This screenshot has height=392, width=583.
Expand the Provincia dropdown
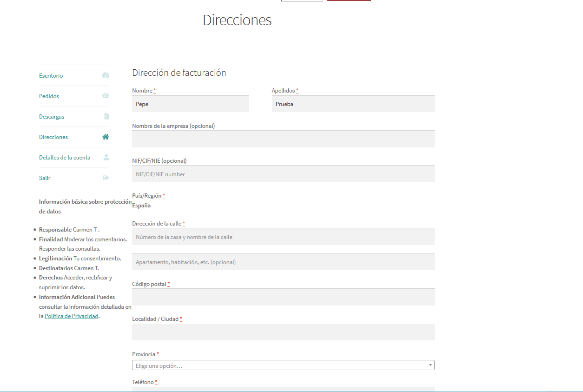click(283, 365)
